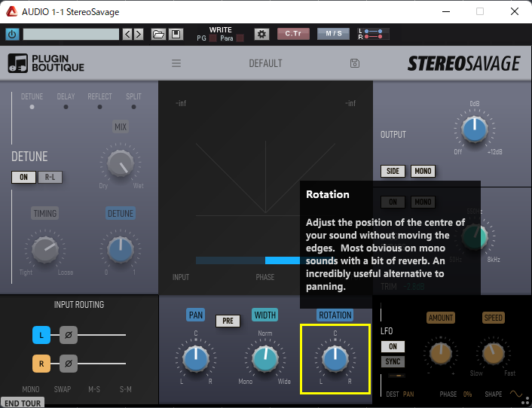Click the ROTATION label
Viewport: 532px width, 408px height.
335,315
